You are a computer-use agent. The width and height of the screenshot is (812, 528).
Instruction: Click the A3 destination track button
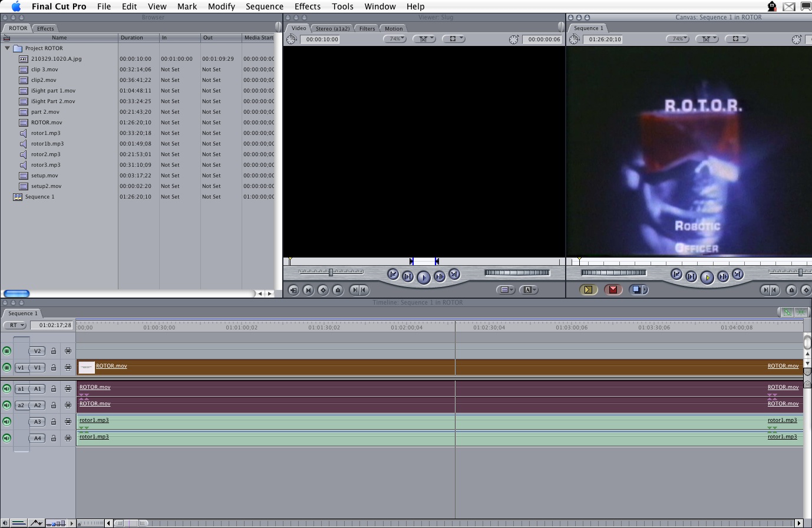(x=37, y=422)
